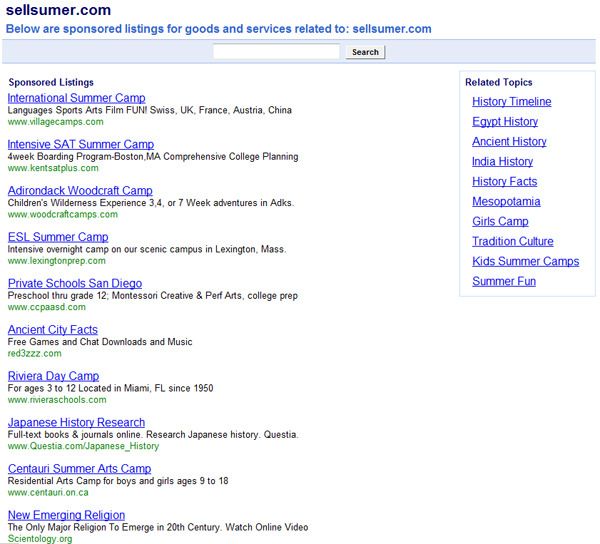
Task: Open Private Schools San Diego link
Action: (x=75, y=283)
